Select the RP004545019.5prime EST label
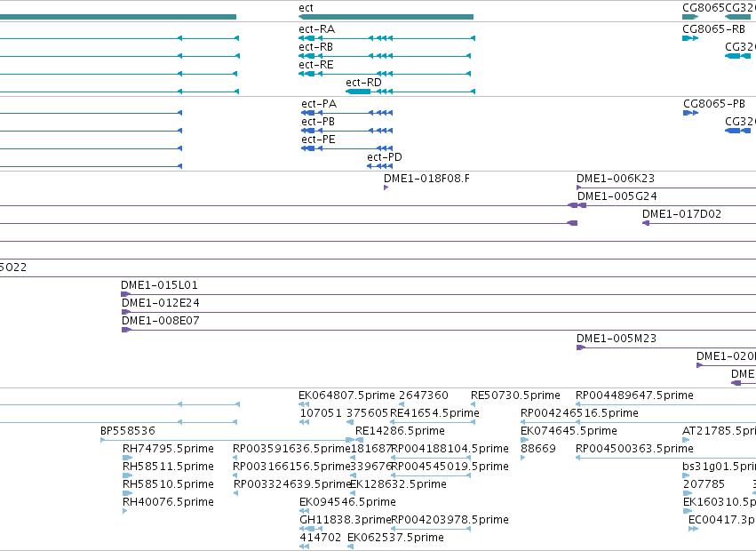Image resolution: width=756 pixels, height=551 pixels. coord(450,467)
